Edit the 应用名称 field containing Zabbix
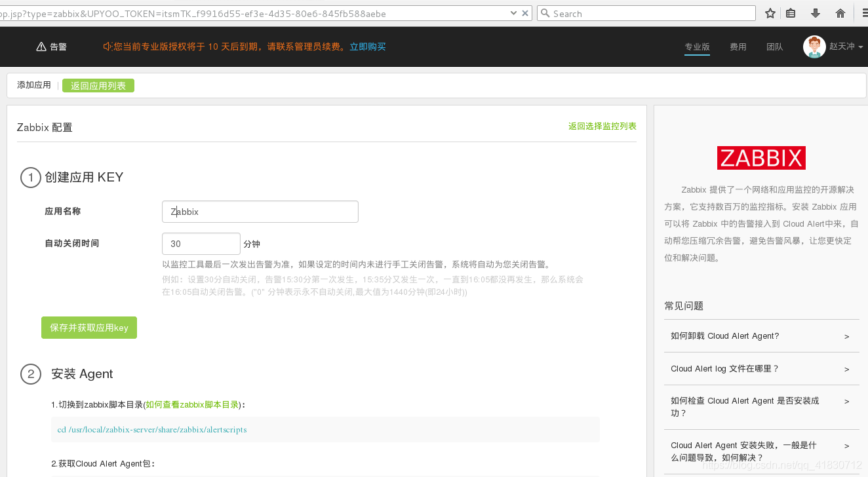Screen dimensions: 868x477 260,212
